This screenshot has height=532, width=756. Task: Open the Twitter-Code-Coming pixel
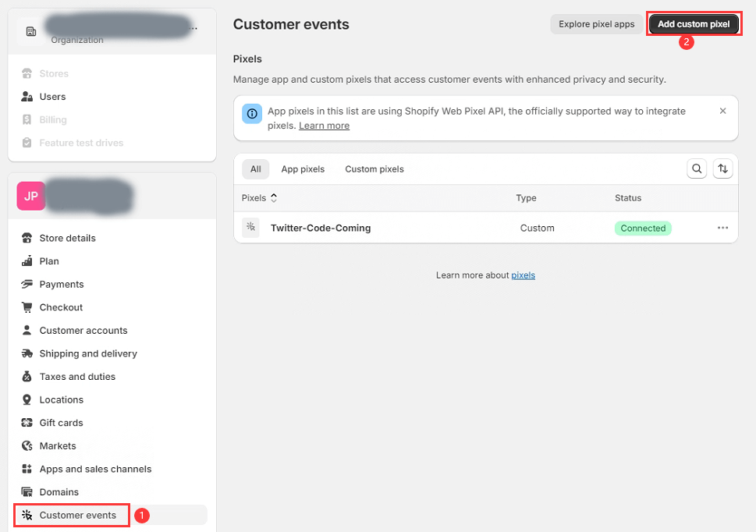pyautogui.click(x=321, y=228)
